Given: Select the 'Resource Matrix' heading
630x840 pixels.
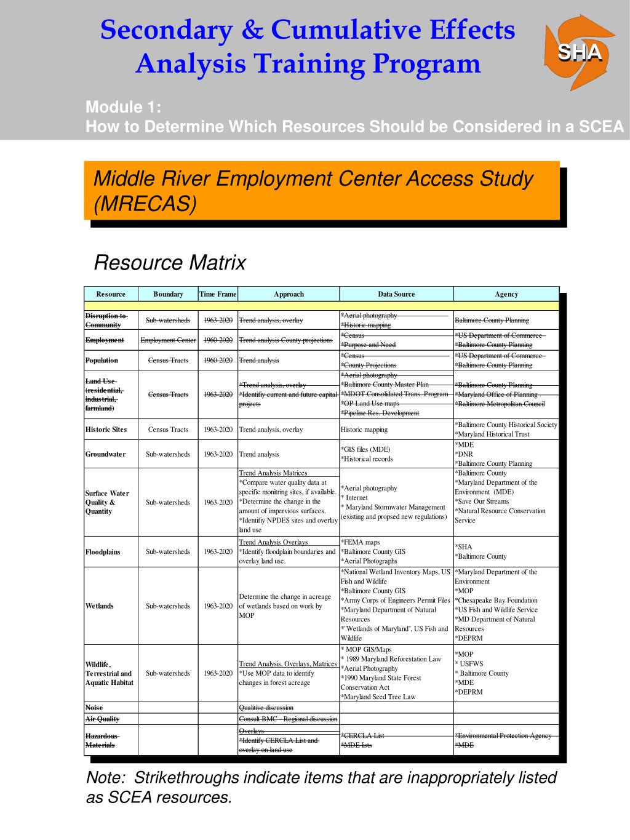Looking at the screenshot, I should [x=169, y=263].
